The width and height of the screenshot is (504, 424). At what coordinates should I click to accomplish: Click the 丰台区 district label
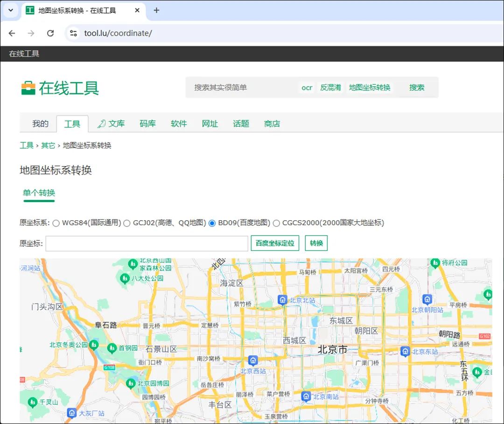click(x=220, y=405)
